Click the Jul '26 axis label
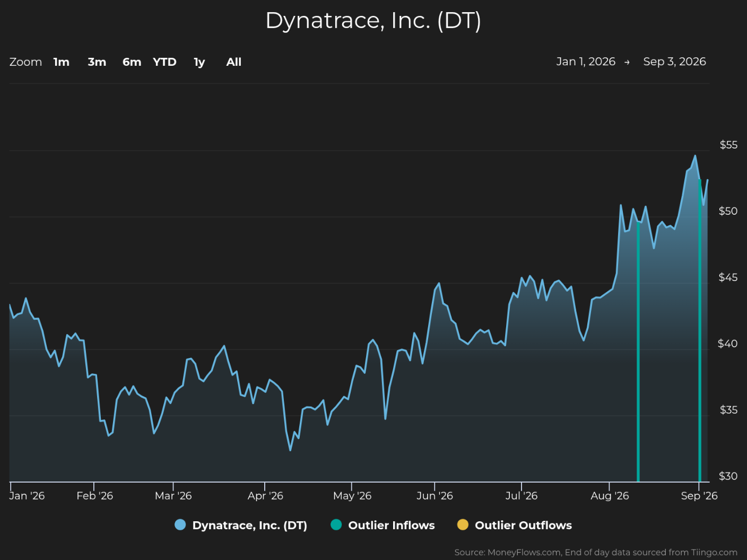Screen dimensions: 747x560 522,496
